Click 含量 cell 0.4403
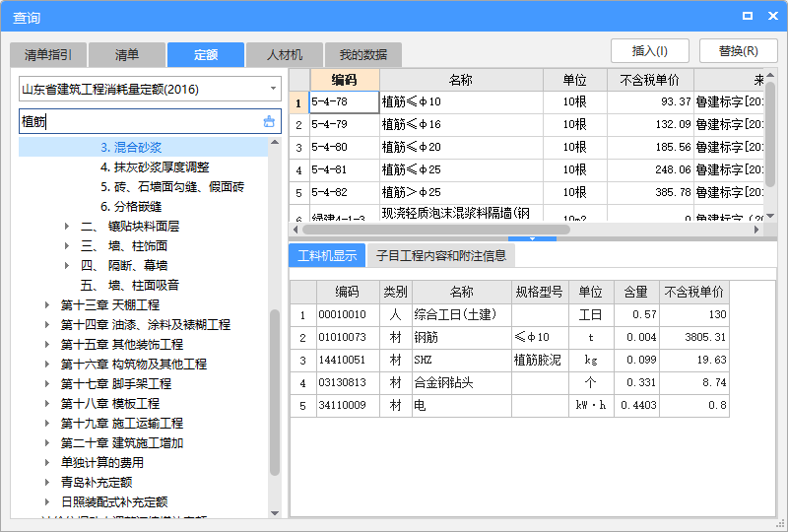This screenshot has height=532, width=788. point(636,405)
